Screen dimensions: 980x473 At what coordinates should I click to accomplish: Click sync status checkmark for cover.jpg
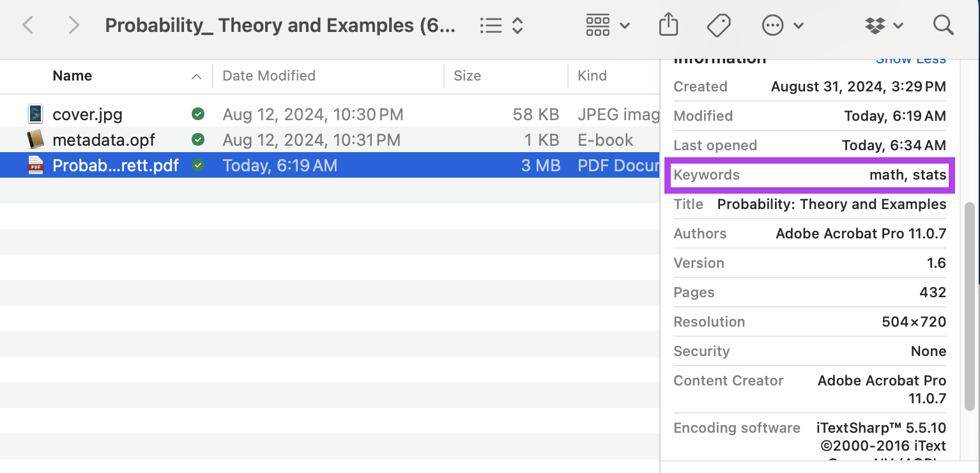198,114
